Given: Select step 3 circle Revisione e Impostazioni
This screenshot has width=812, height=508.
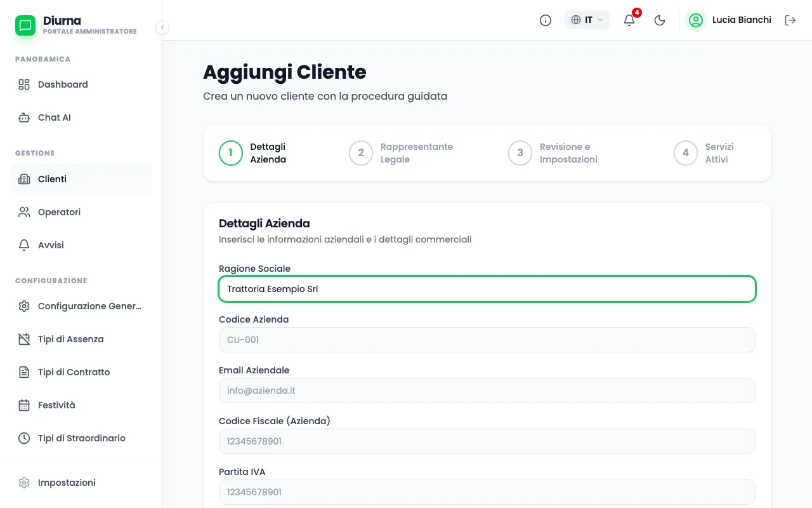Looking at the screenshot, I should click(x=520, y=153).
